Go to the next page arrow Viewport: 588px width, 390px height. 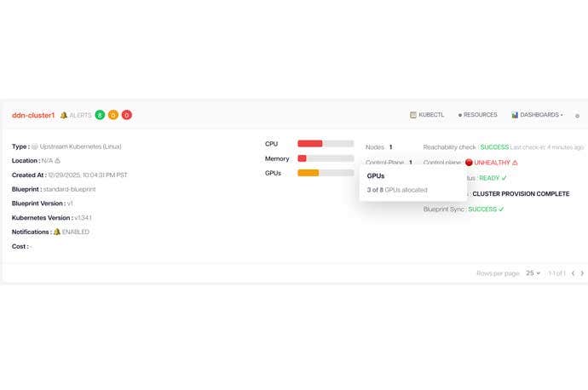tap(582, 273)
